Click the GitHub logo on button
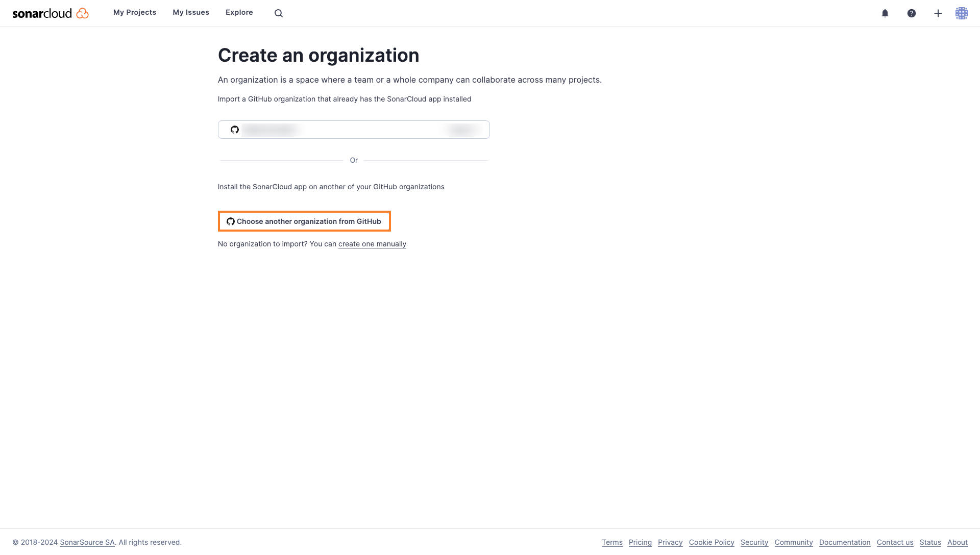 tap(230, 221)
